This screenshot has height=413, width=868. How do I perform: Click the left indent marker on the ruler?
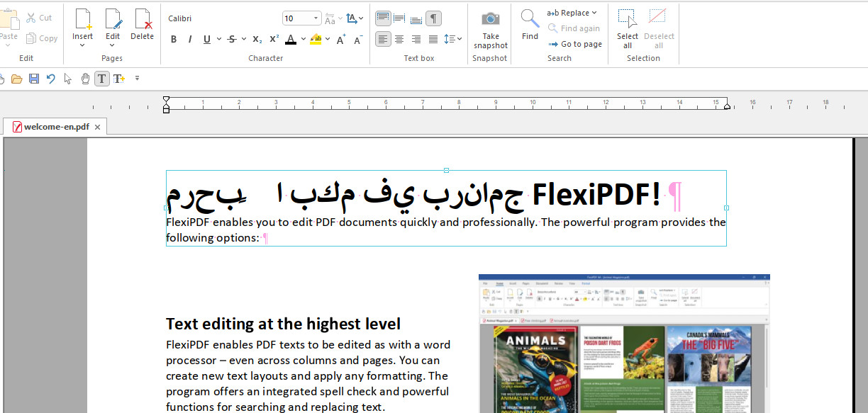(166, 105)
